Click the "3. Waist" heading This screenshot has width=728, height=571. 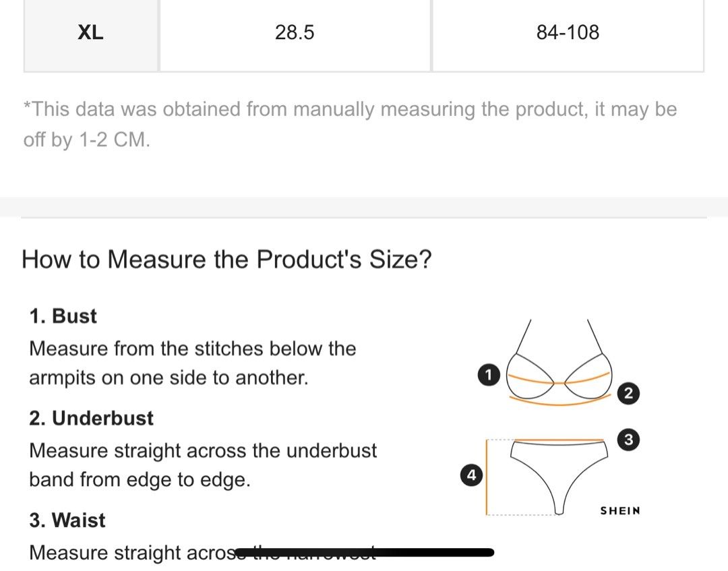click(x=67, y=520)
